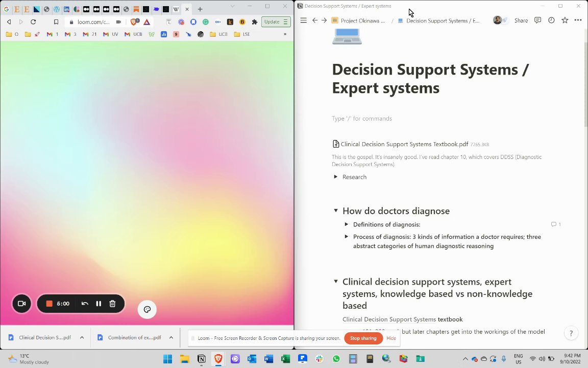This screenshot has width=588, height=368.
Task: View Notion page updates clock icon
Action: click(x=551, y=20)
